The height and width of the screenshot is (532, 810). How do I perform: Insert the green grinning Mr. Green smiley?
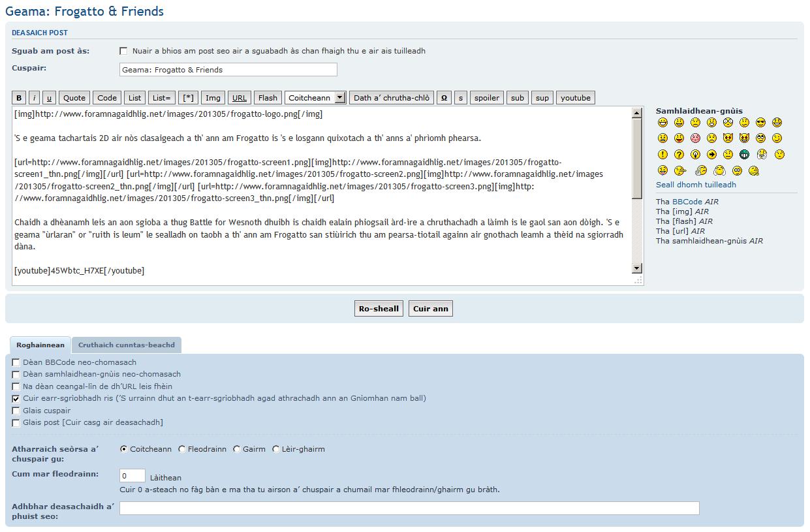744,155
